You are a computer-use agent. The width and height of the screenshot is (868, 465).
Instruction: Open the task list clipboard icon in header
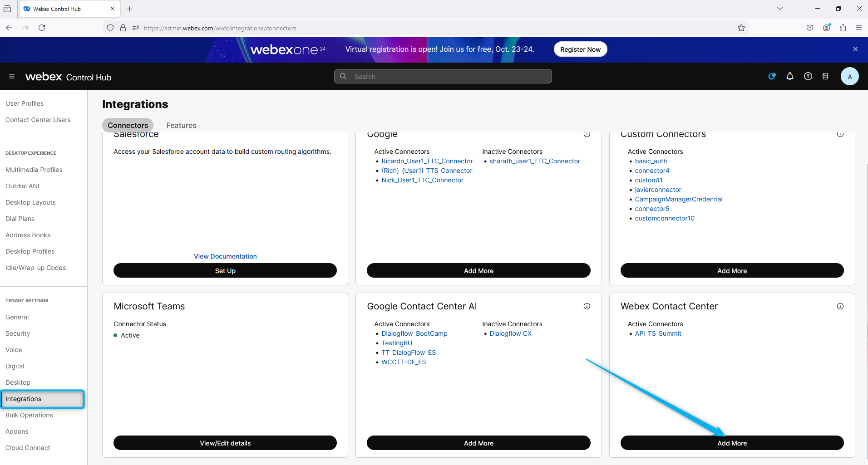[825, 76]
